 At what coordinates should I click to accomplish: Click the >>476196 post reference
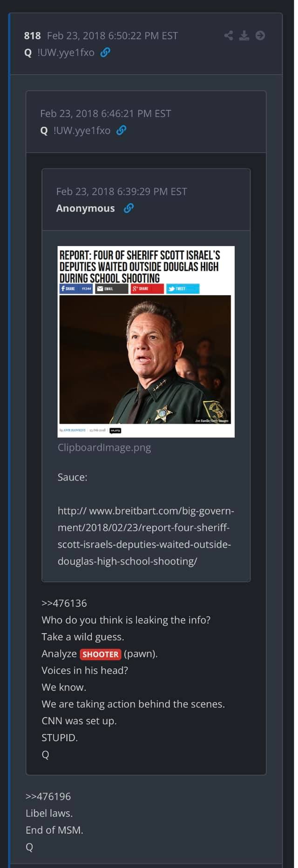[48, 796]
